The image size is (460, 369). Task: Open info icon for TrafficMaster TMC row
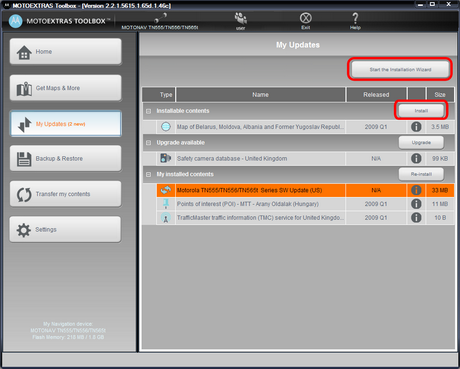(416, 217)
